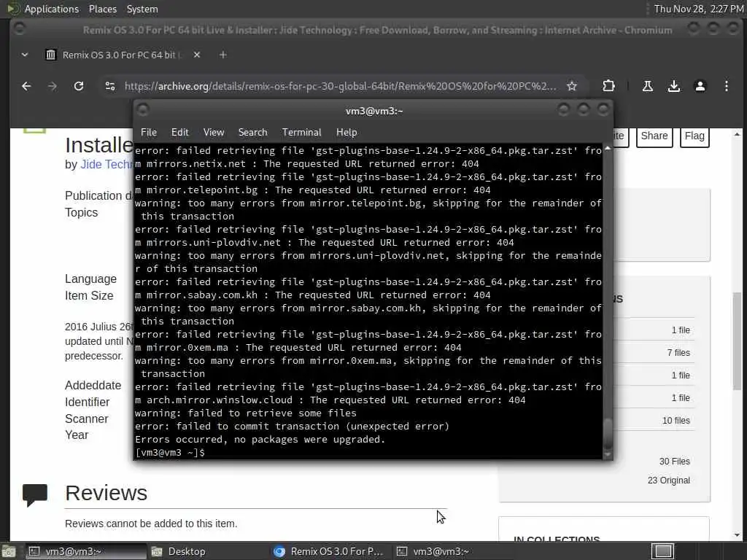Screen dimensions: 747x560
Task: Bookmark this page with the star
Action: [x=572, y=86]
